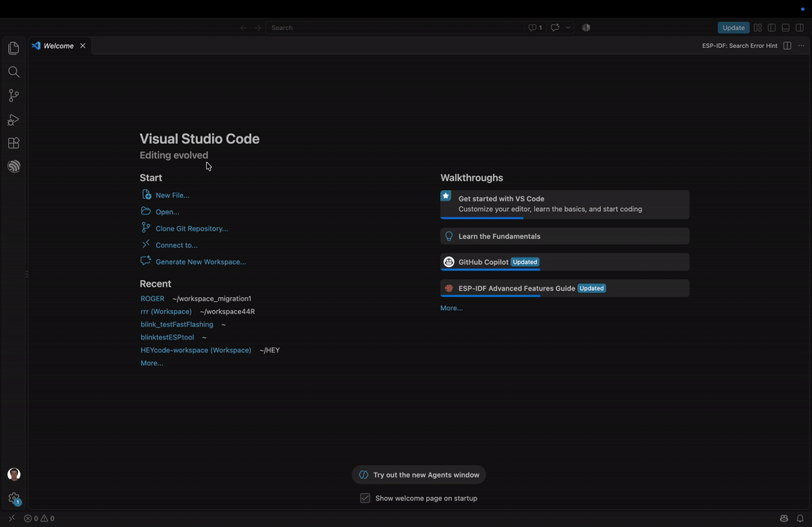
Task: Click the round agent icon beside chat
Action: pos(586,28)
